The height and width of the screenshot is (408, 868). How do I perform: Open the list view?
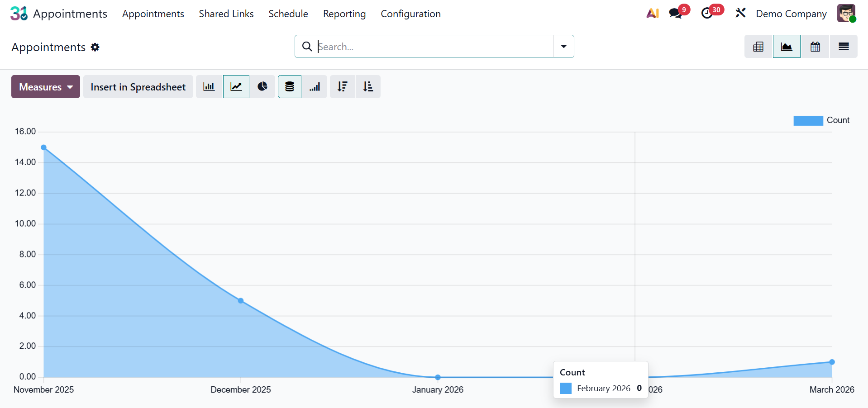[843, 47]
